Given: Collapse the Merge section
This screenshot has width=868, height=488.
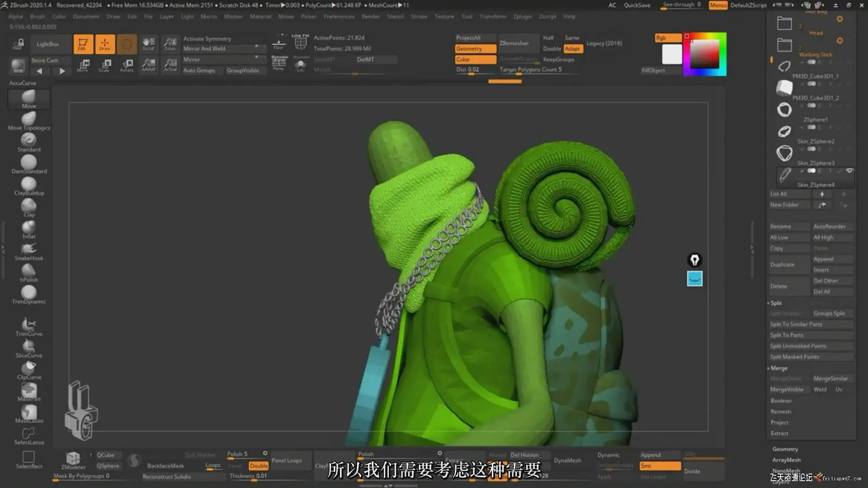Looking at the screenshot, I should 778,368.
